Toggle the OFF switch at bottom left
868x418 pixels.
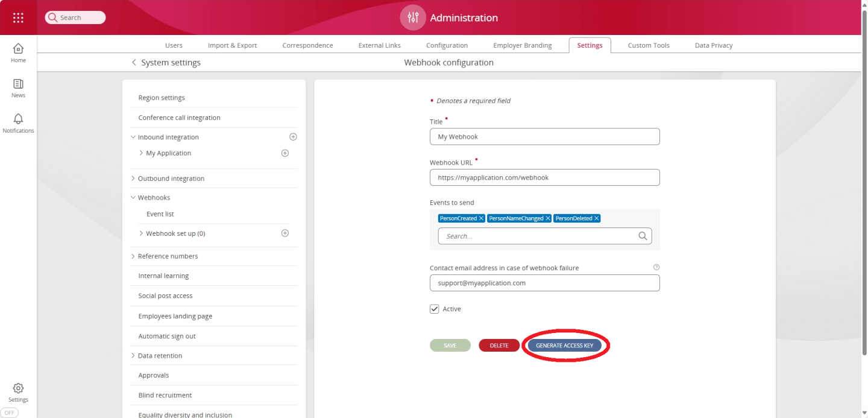tap(9, 412)
